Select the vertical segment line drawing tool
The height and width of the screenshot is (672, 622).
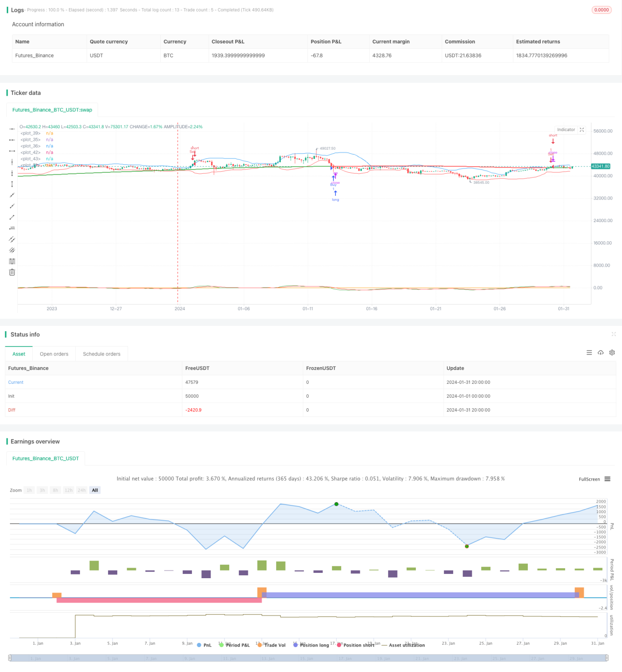pyautogui.click(x=12, y=184)
